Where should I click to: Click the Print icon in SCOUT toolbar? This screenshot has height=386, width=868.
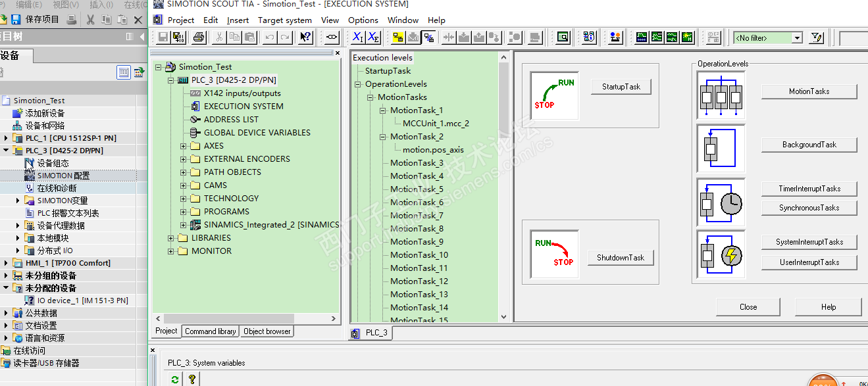(x=199, y=37)
